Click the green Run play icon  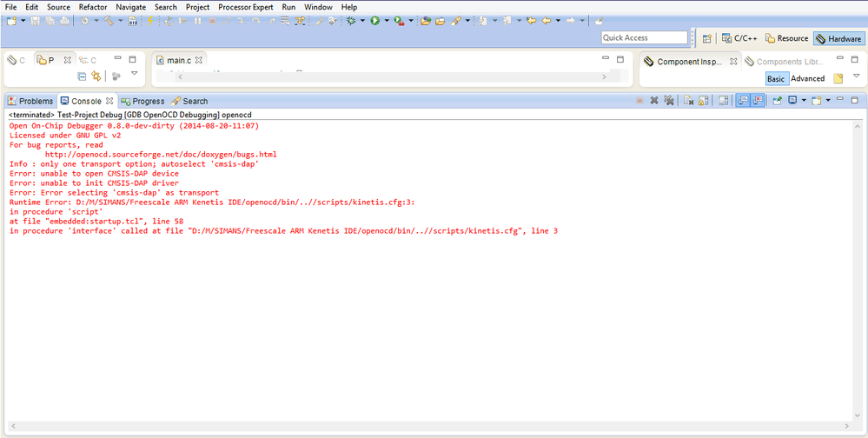click(x=374, y=21)
